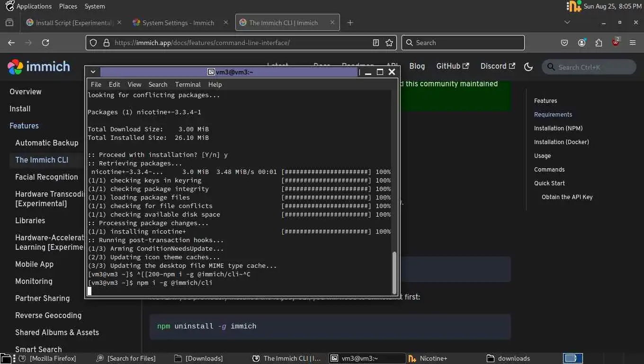Click the Immich logo

click(39, 67)
